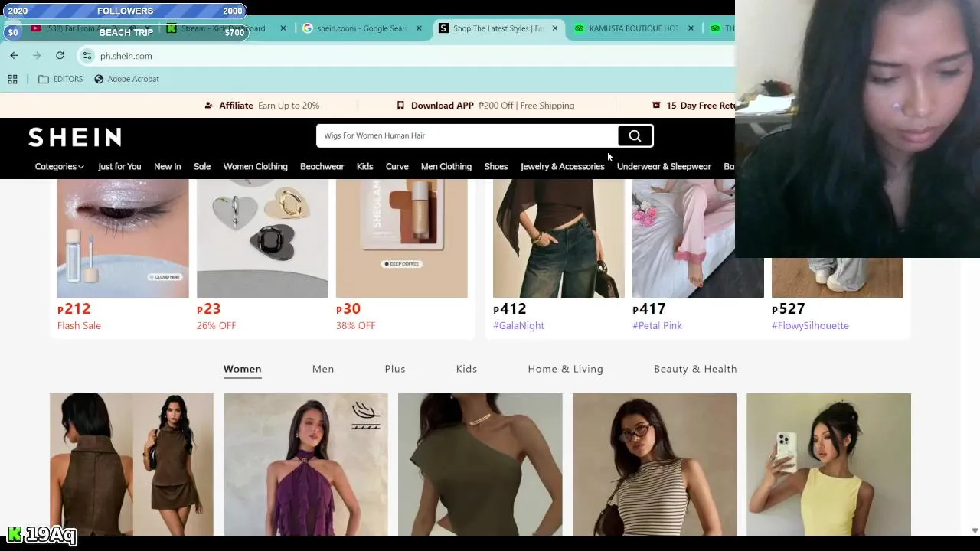Click the SHEIN logo
This screenshot has width=980, height=551.
(x=75, y=137)
